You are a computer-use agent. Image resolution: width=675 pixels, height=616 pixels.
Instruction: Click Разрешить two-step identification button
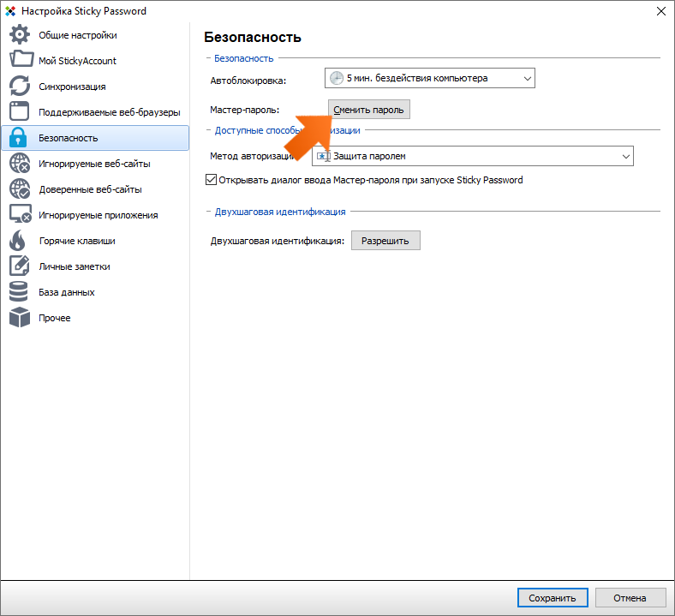[385, 241]
